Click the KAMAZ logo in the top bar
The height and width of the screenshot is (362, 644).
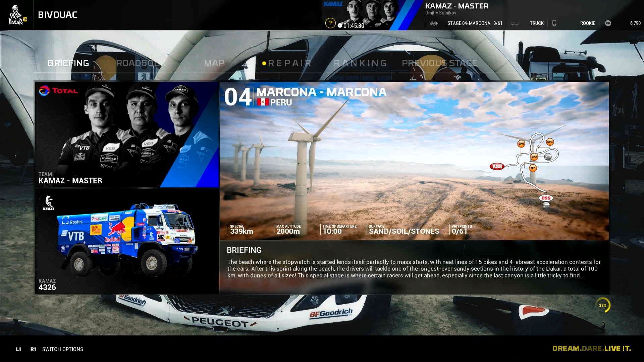[333, 4]
